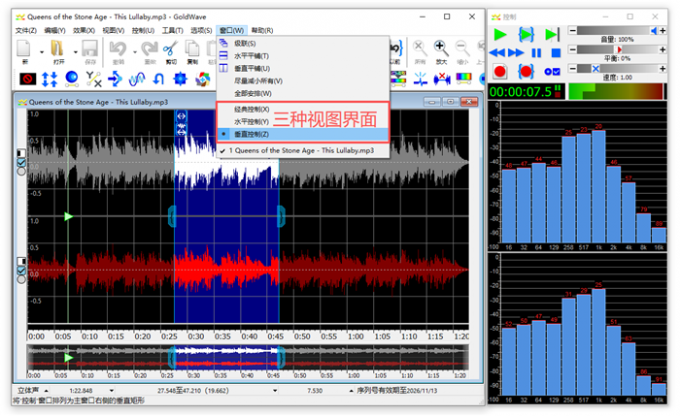Click the zoom All magnifier icon
This screenshot has width=680, height=416.
419,47
